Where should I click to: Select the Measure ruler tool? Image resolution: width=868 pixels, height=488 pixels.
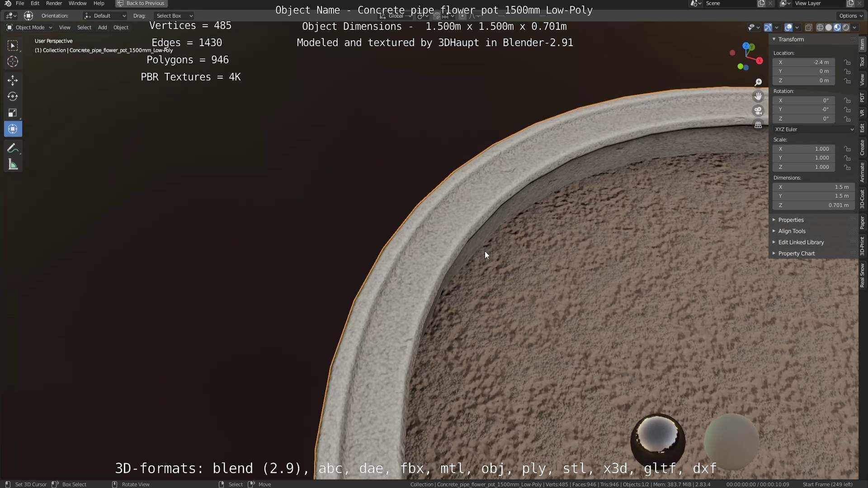coord(13,165)
